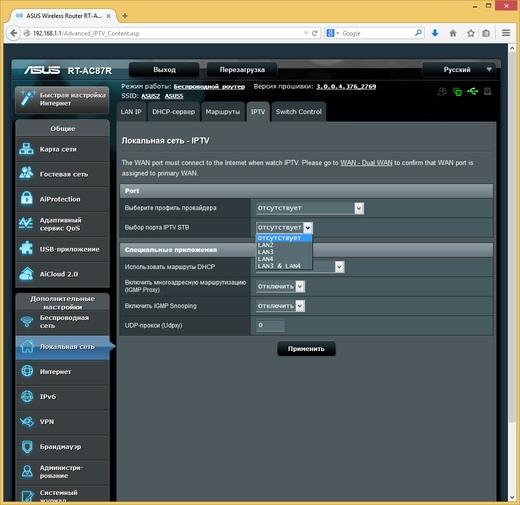Select LAN3 & LAN4 option

(x=284, y=266)
